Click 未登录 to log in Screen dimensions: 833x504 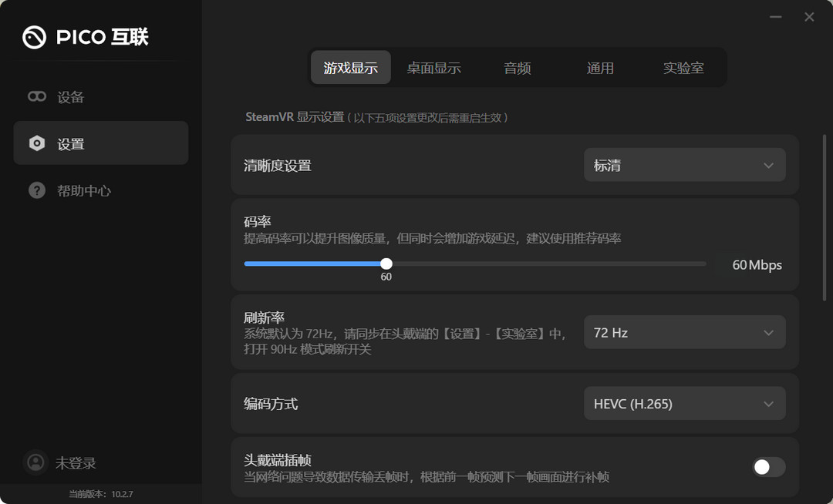(x=77, y=462)
